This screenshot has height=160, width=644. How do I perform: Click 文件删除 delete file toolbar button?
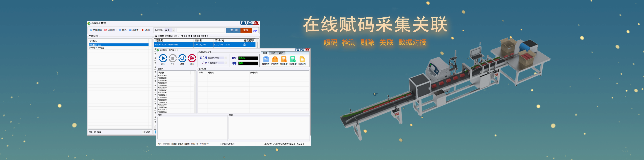pos(96,30)
